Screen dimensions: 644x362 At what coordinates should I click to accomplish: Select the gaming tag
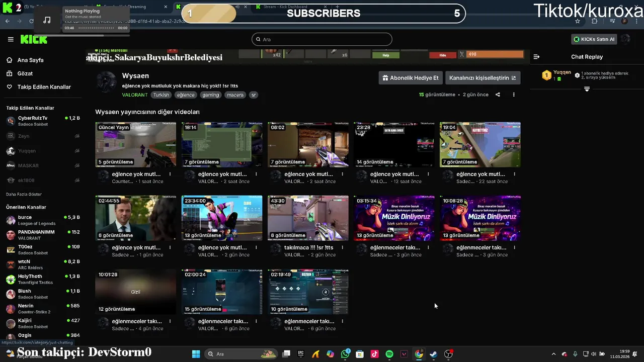coord(211,95)
